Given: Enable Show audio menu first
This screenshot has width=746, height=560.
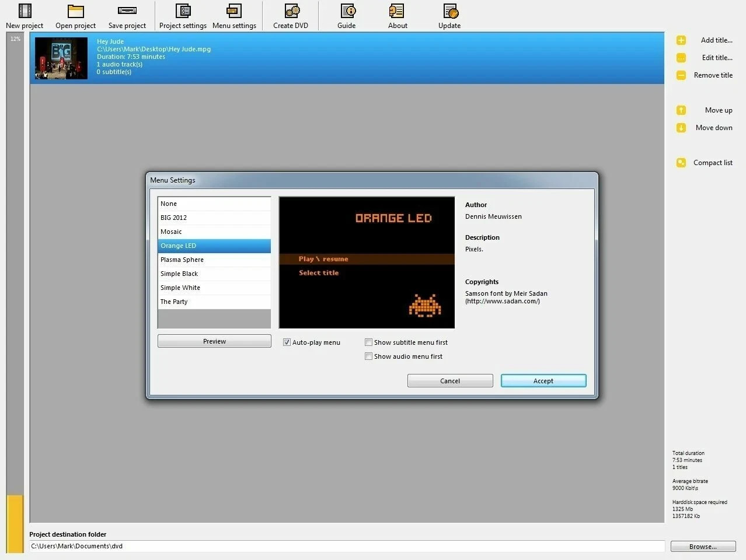Looking at the screenshot, I should point(368,356).
